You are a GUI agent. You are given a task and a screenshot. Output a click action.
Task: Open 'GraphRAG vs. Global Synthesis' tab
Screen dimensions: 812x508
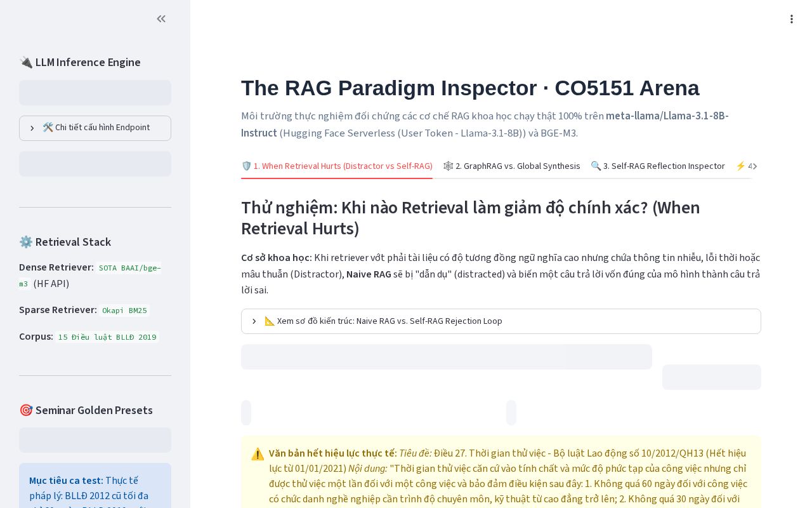(511, 166)
